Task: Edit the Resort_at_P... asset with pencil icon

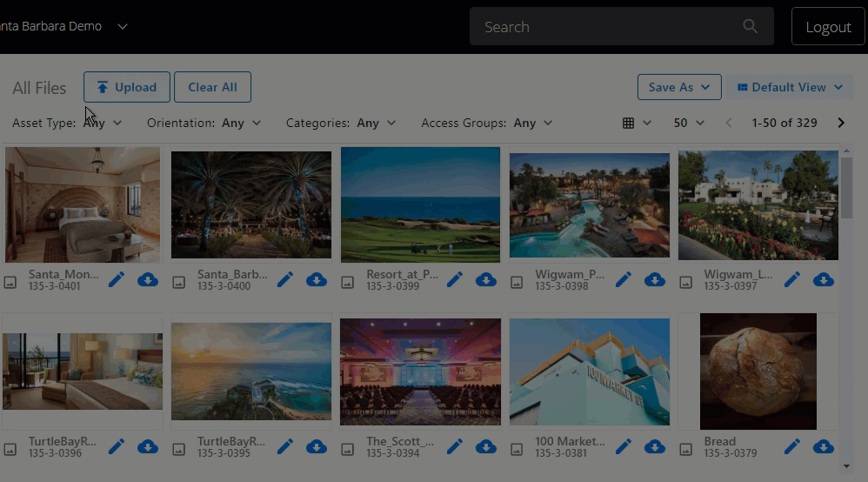Action: click(455, 280)
